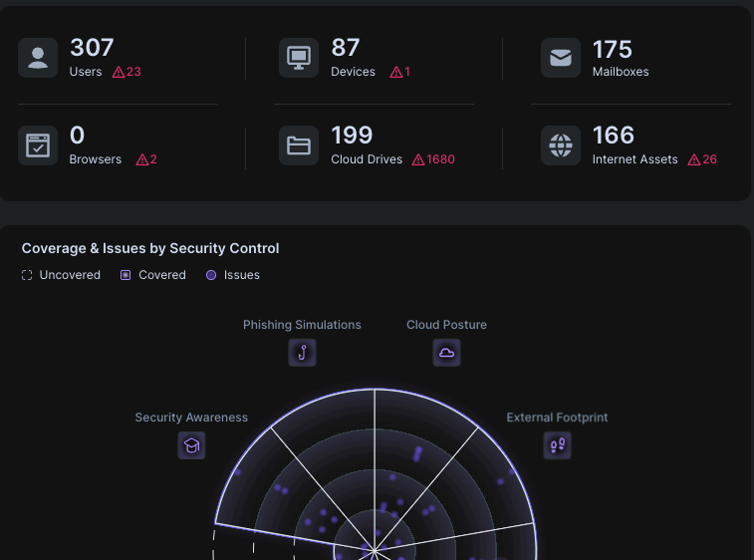754x560 pixels.
Task: Click the 175 mailboxes count
Action: tap(613, 50)
